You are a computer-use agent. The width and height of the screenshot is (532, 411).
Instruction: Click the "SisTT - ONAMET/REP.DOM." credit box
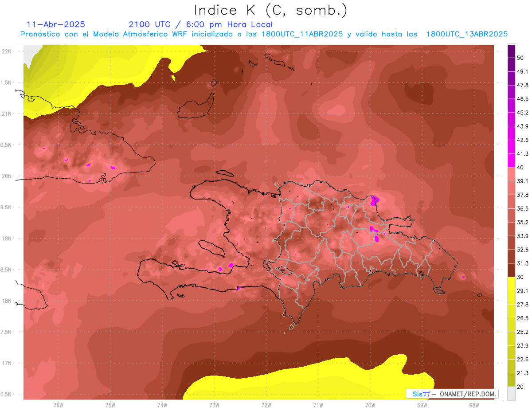452,394
